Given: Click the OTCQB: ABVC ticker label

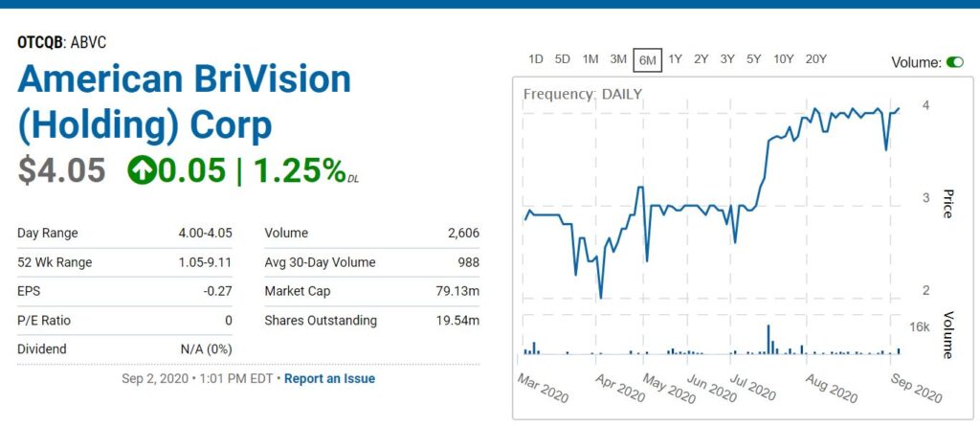Looking at the screenshot, I should (62, 42).
